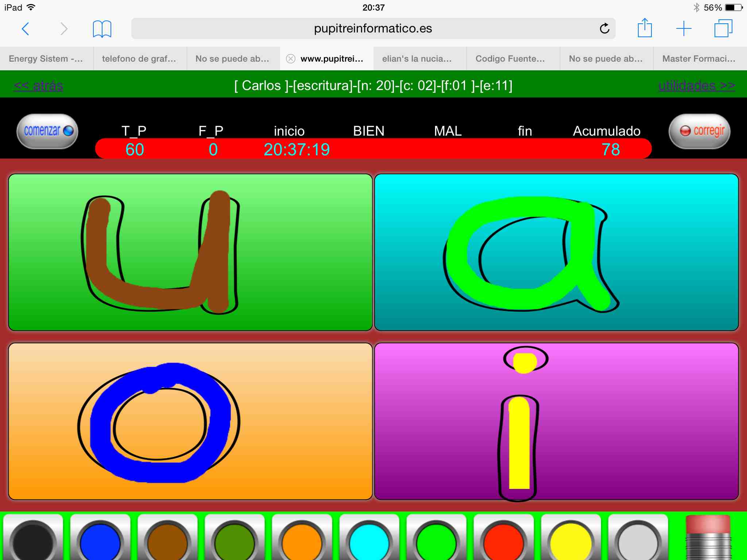
Task: Open the Share sheet icon
Action: point(645,28)
